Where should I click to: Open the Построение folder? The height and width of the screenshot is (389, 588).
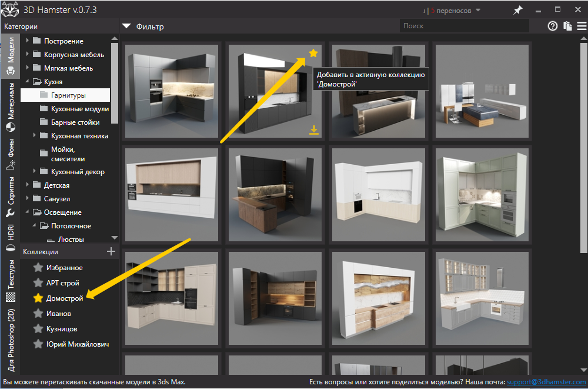pos(64,41)
